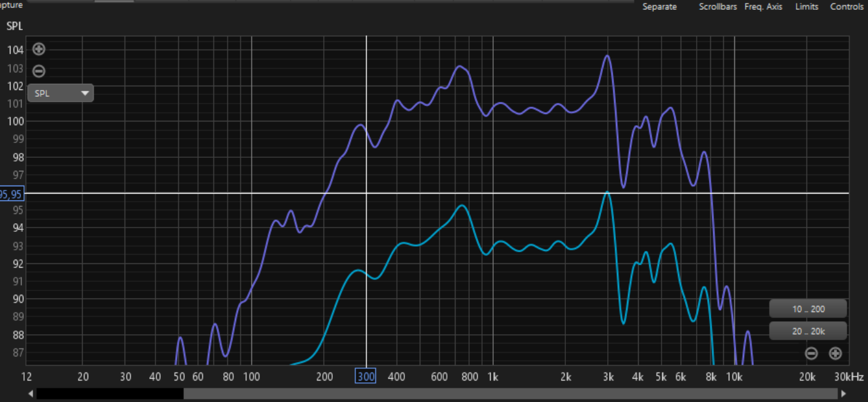Open the SPL axis type dropdown

[x=60, y=93]
